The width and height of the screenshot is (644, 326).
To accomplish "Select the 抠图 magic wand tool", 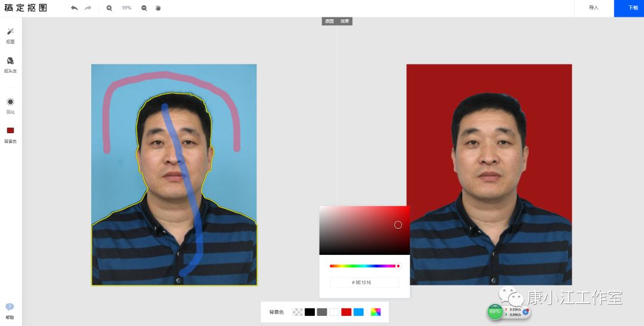I will coord(10,34).
